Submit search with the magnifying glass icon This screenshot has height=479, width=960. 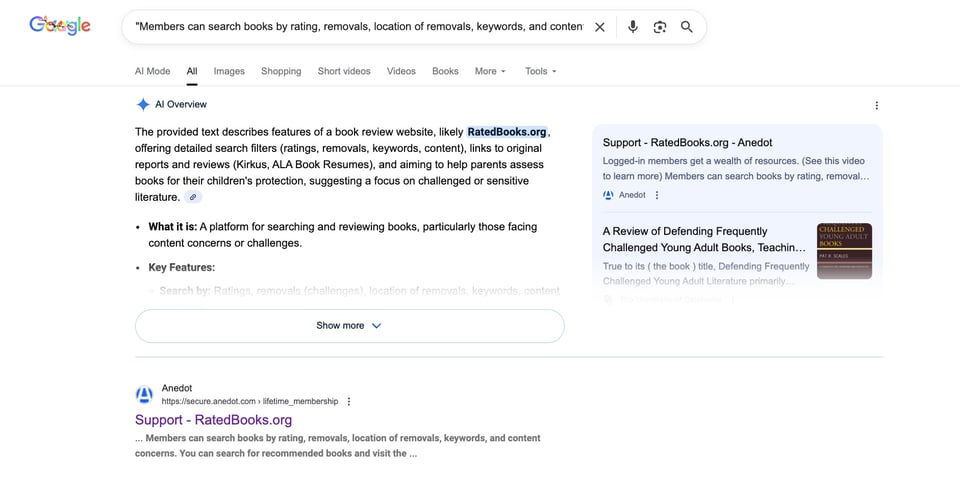687,27
